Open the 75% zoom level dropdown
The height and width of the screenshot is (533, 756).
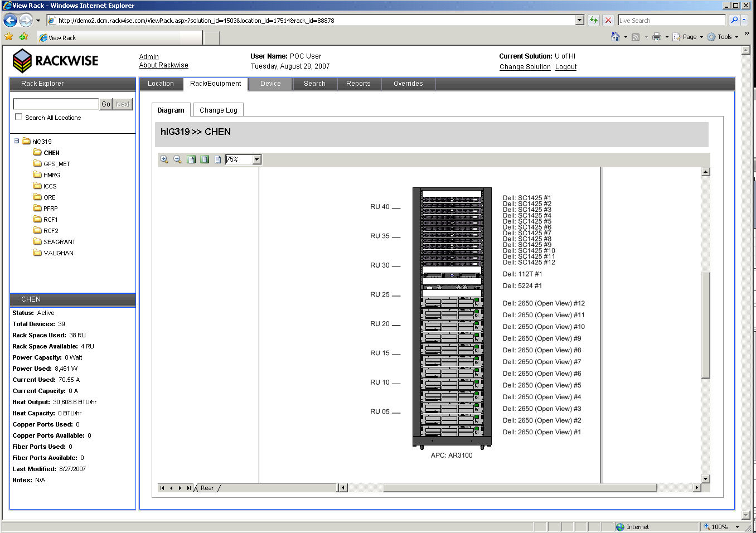coord(256,159)
